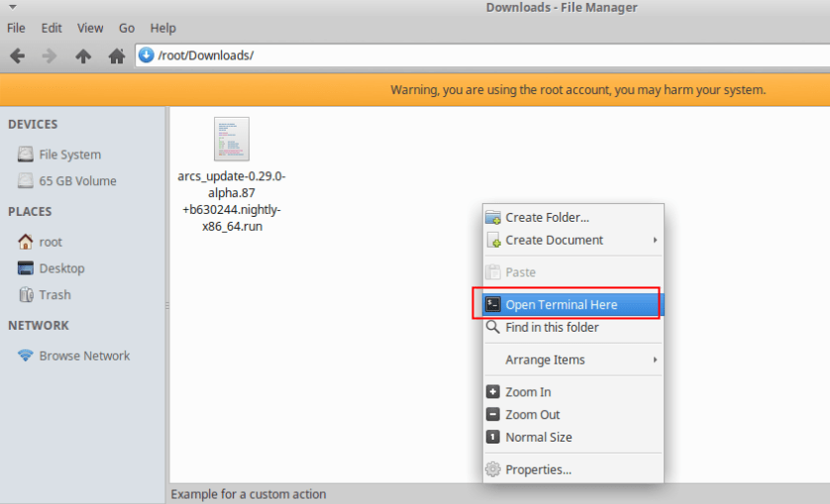830x504 pixels.
Task: Click the Desktop icon in Places
Action: pos(25,268)
